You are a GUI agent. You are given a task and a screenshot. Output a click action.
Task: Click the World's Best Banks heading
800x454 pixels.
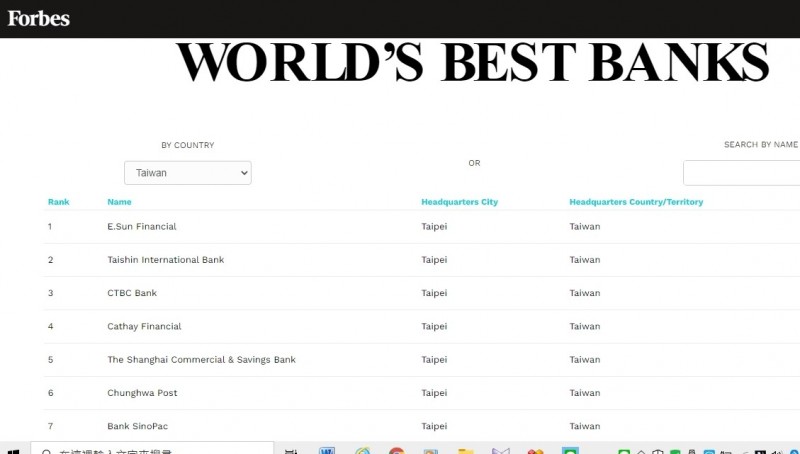[x=472, y=63]
